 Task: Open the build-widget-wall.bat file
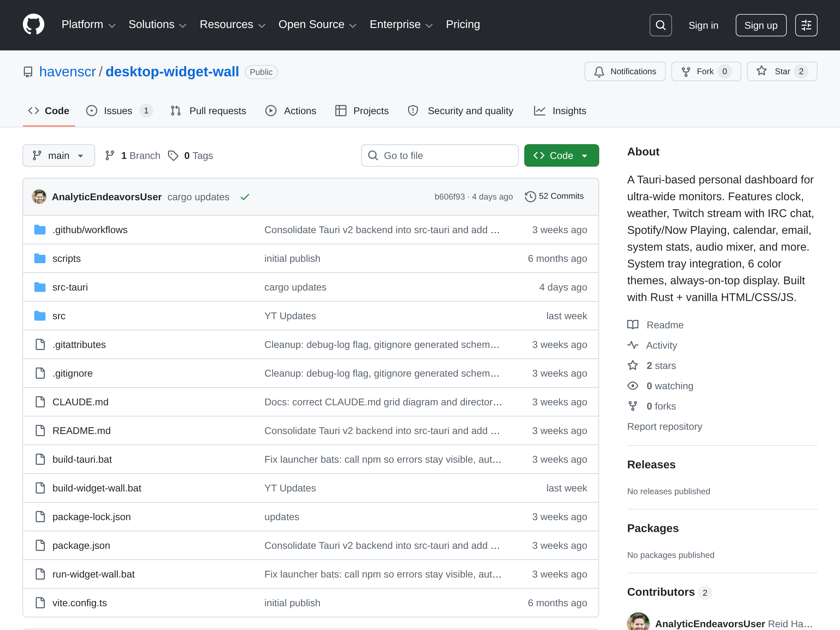click(x=97, y=488)
